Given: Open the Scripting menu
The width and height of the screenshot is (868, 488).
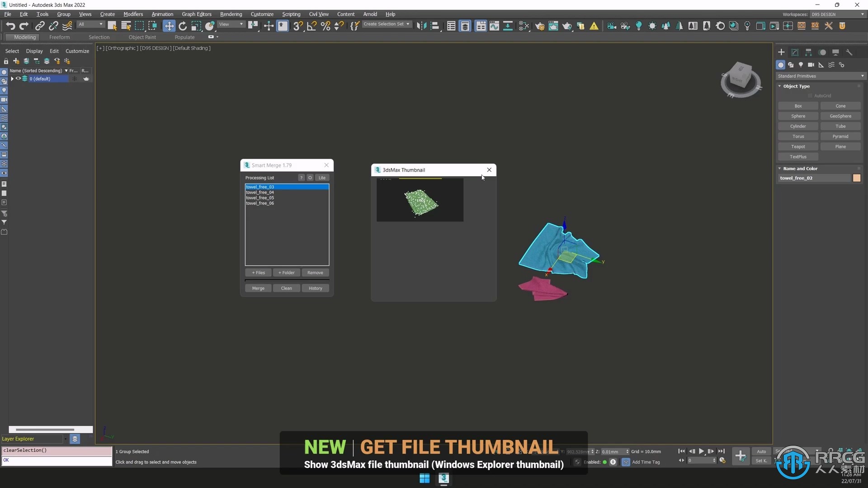Looking at the screenshot, I should click(291, 14).
